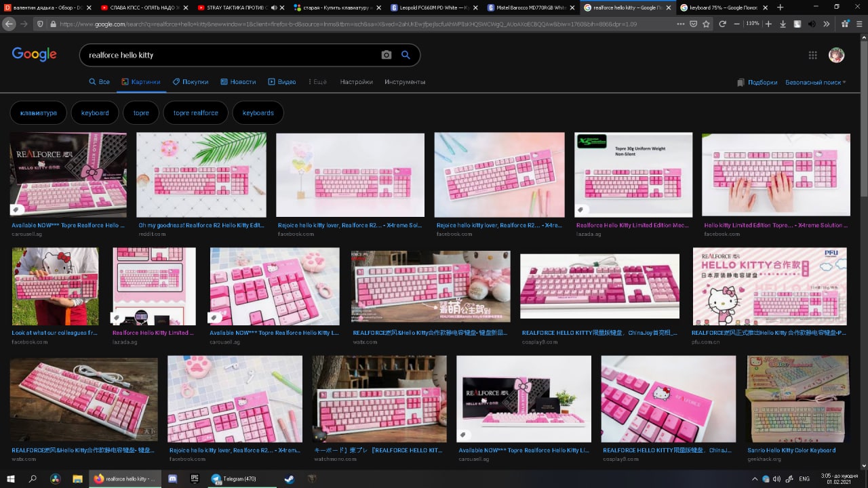The height and width of the screenshot is (488, 868).
Task: Open link Sanrio Hello Kitty Color Keyboard
Action: click(x=791, y=450)
